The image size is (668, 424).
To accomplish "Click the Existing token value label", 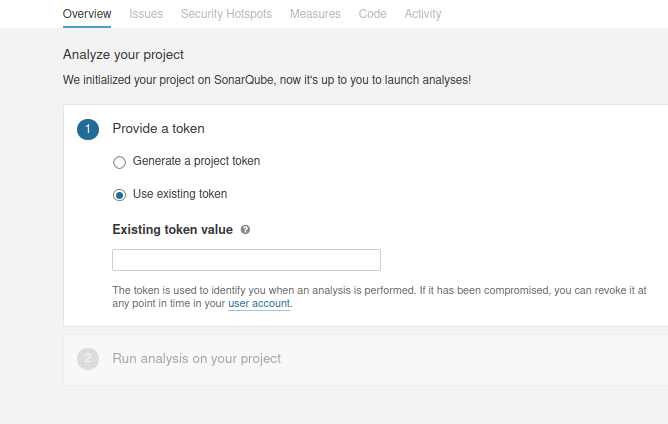I will [172, 230].
